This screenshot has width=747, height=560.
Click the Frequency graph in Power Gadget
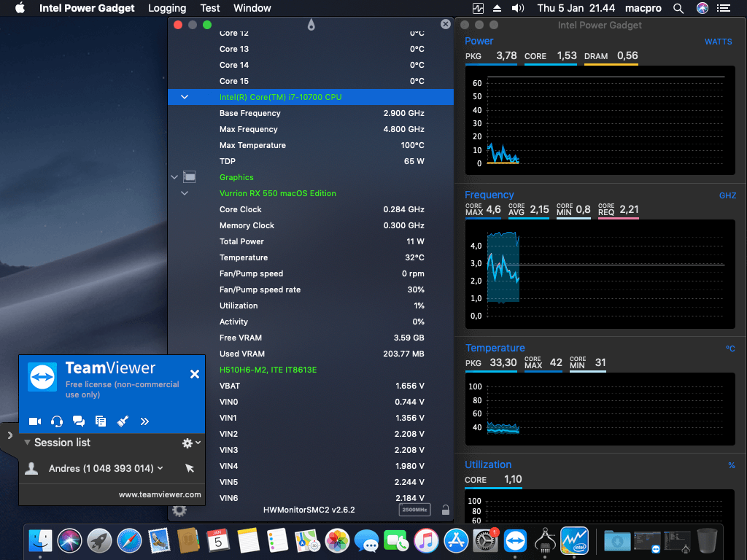(x=600, y=274)
